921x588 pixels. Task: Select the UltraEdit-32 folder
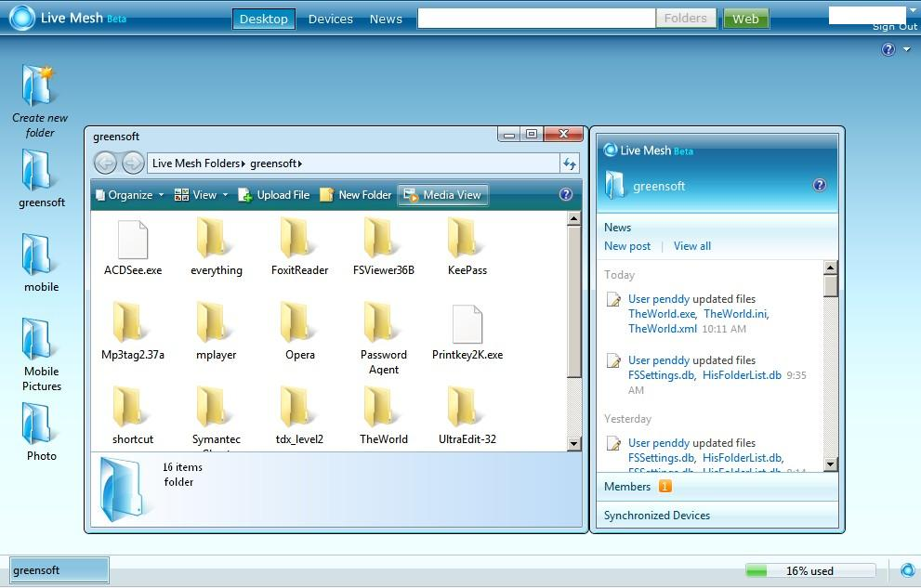coord(467,417)
